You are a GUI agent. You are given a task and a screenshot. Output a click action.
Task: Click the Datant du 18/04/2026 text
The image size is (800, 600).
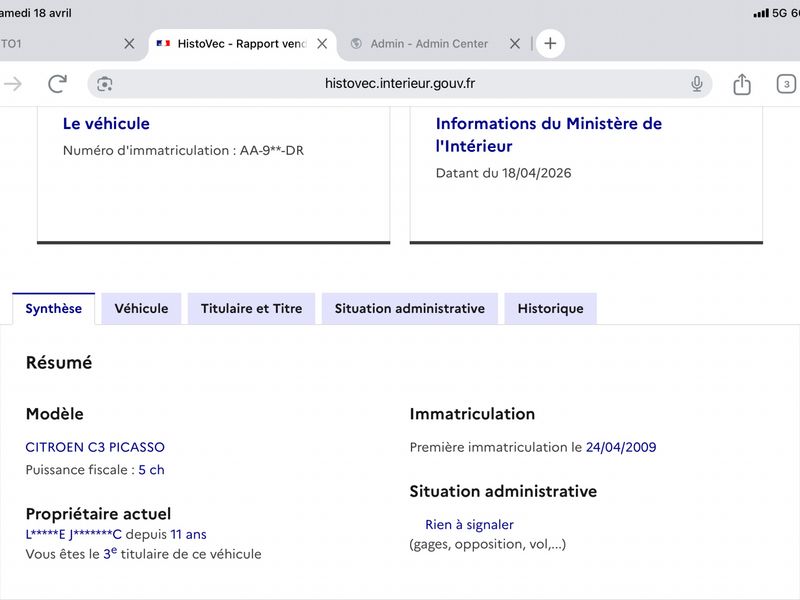click(x=504, y=173)
